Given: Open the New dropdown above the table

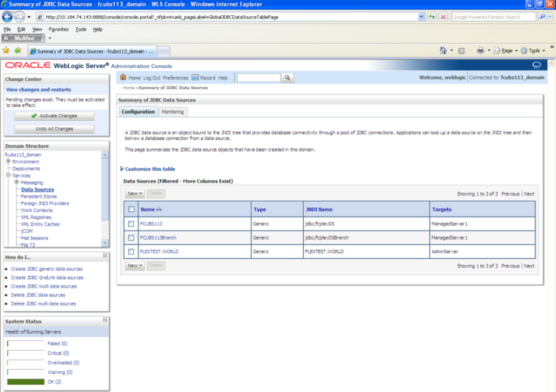Looking at the screenshot, I should point(135,193).
